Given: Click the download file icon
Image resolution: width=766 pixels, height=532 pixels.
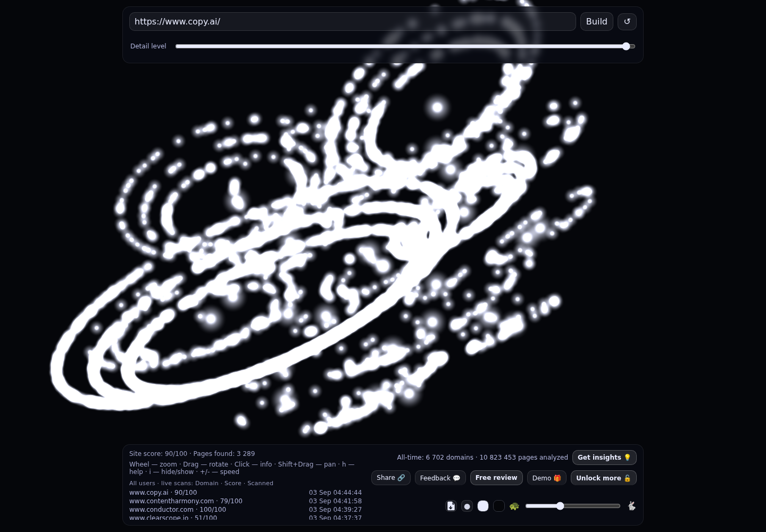Looking at the screenshot, I should [x=451, y=506].
